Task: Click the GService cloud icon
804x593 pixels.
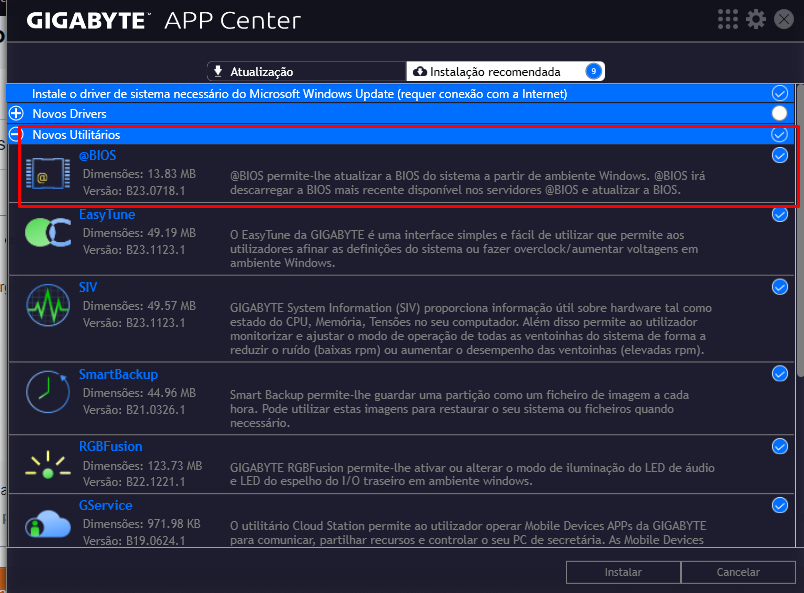Action: click(x=48, y=524)
